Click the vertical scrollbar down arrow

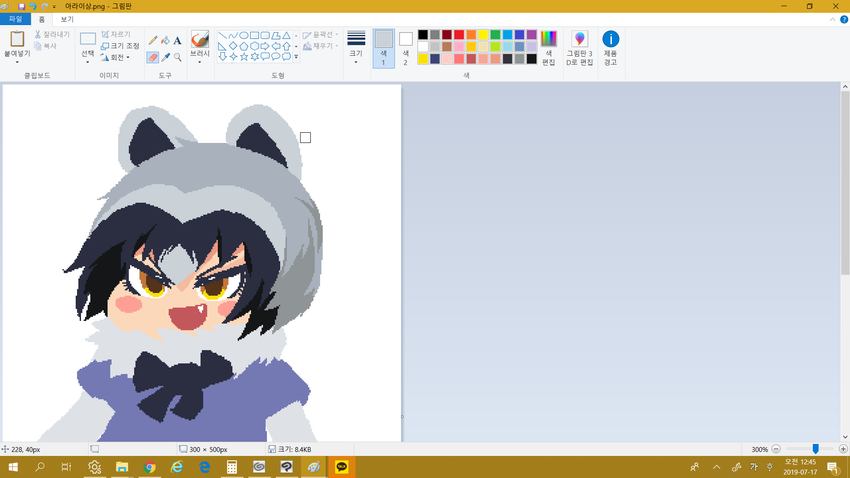click(845, 437)
